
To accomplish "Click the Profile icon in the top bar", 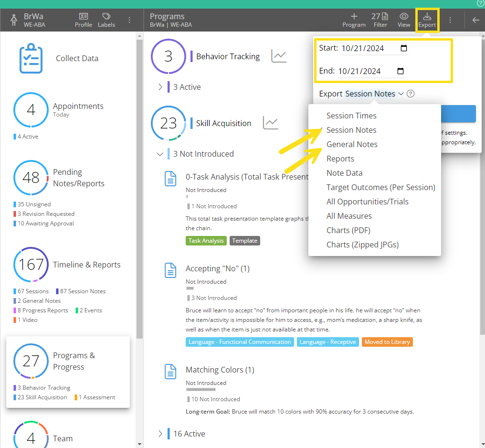I will (84, 17).
